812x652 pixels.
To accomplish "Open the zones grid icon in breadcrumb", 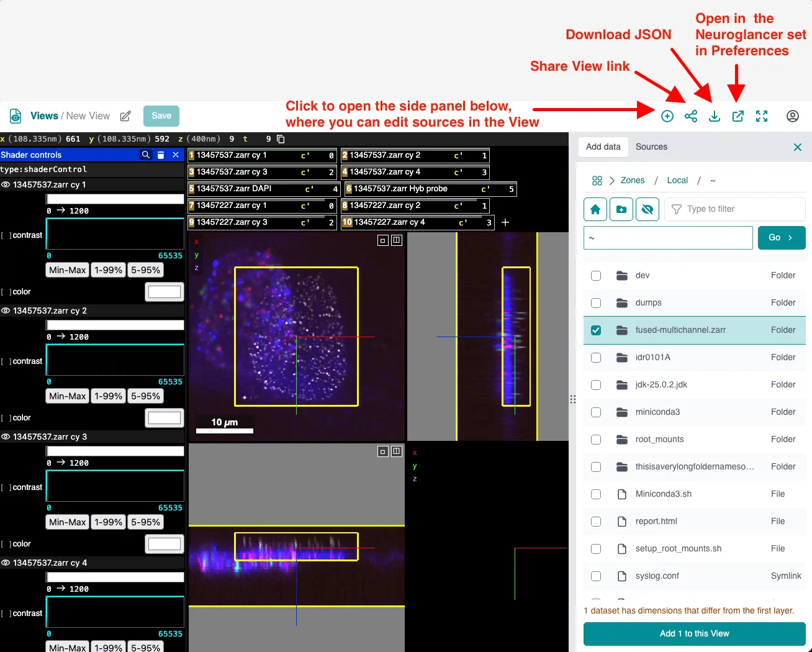I will 597,181.
